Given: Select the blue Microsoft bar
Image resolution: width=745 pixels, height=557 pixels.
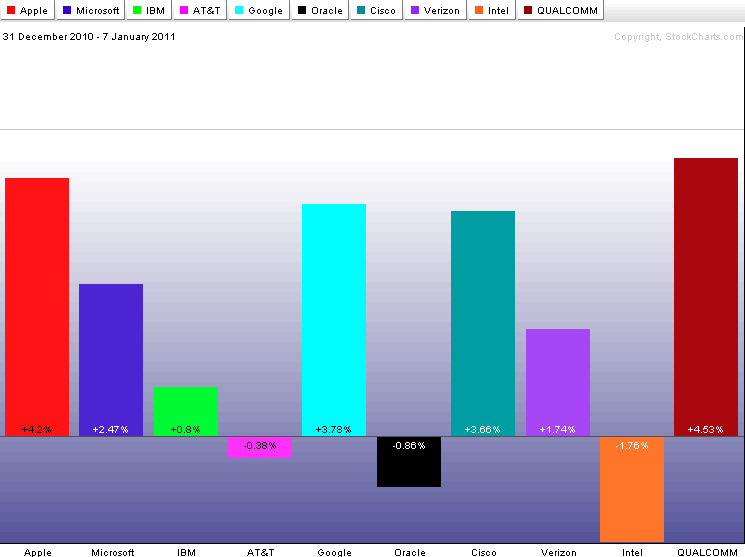Looking at the screenshot, I should 111,360.
